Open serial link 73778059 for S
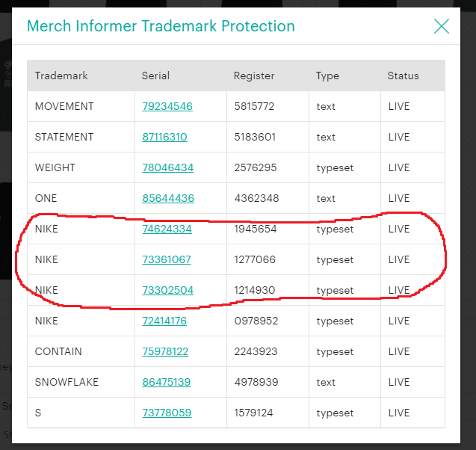Image resolution: width=476 pixels, height=450 pixels. [x=167, y=413]
